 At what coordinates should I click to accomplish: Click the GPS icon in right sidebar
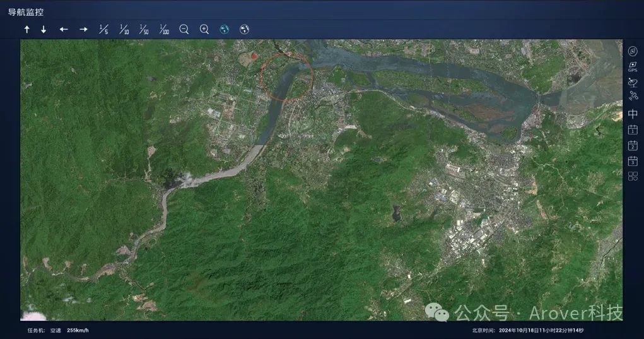click(633, 66)
